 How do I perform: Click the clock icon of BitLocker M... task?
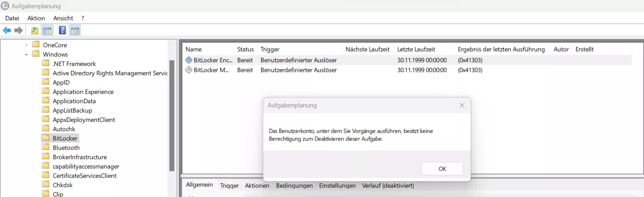[x=189, y=70]
